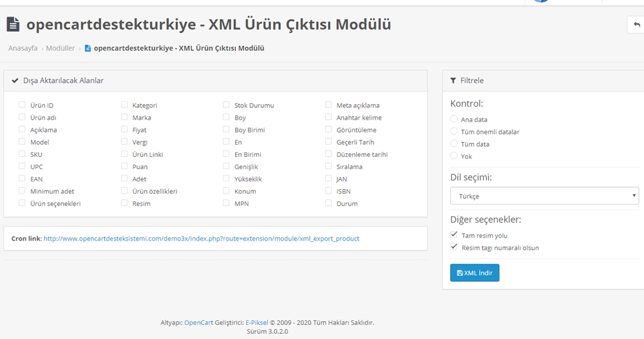Enable the Minimum adet checkbox

click(x=22, y=191)
